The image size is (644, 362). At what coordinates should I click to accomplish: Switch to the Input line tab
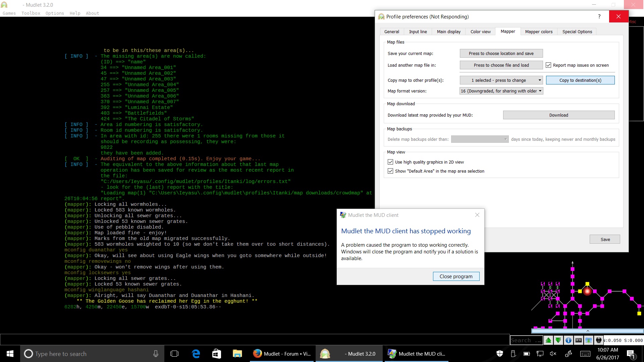(x=418, y=32)
